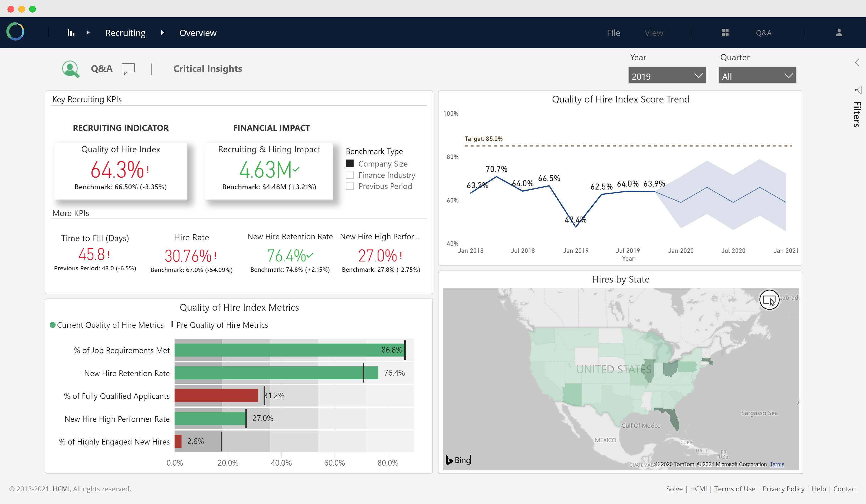Click the Quality of Hire Index card
The width and height of the screenshot is (866, 504).
[x=121, y=171]
